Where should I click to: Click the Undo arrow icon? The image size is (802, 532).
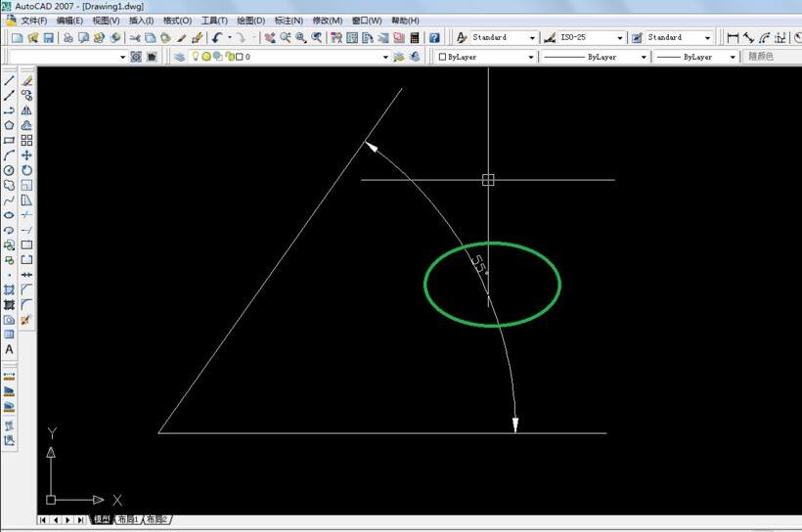pyautogui.click(x=217, y=38)
